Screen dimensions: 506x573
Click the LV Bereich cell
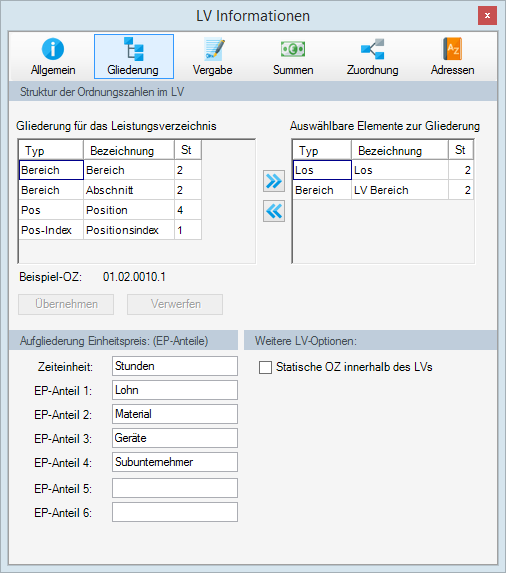point(400,190)
